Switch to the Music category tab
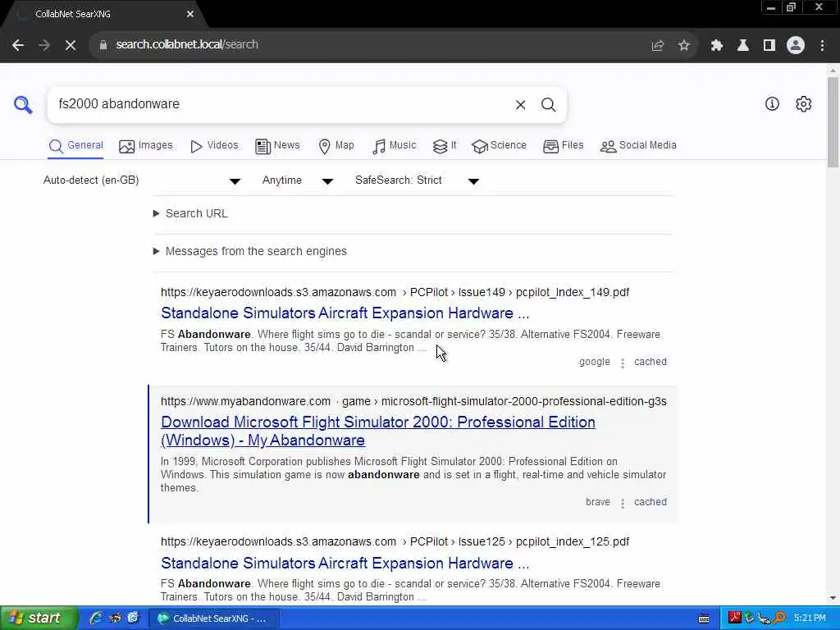This screenshot has height=630, width=840. pos(394,146)
